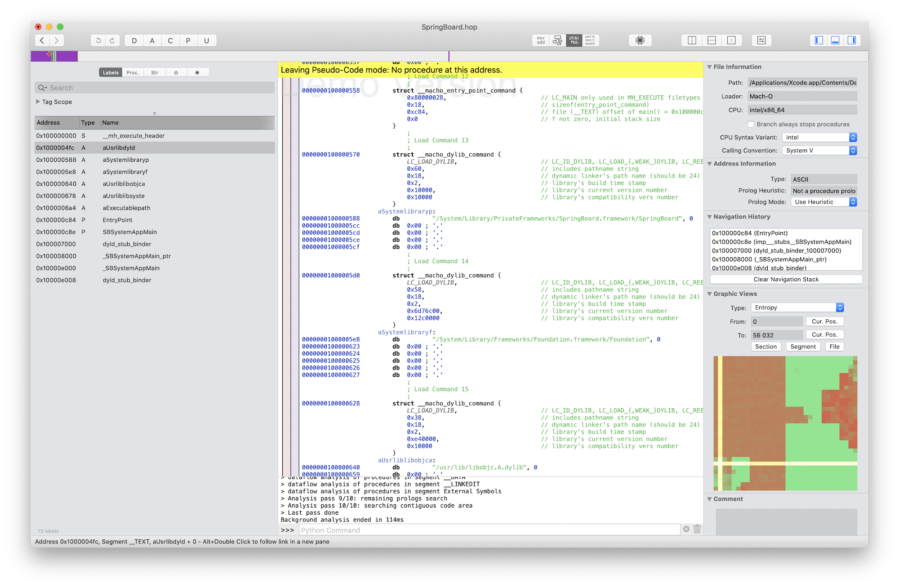Open control flow graph view
Screen dimensions: 899x588
[557, 40]
